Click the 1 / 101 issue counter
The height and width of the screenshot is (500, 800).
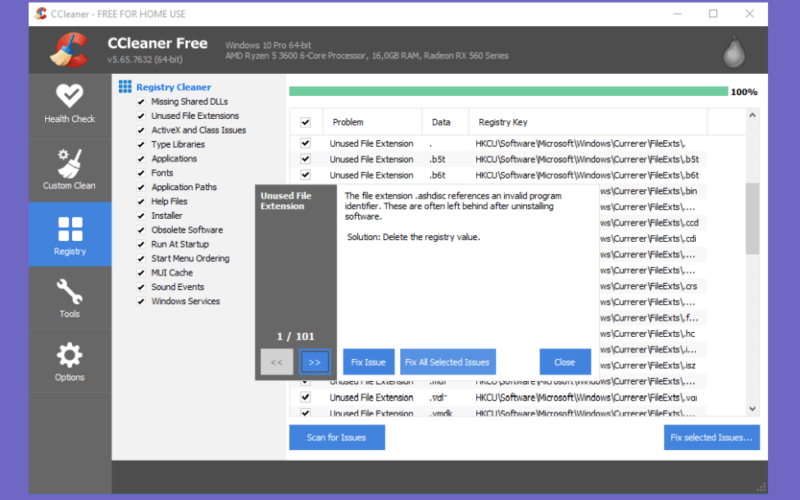click(x=295, y=336)
